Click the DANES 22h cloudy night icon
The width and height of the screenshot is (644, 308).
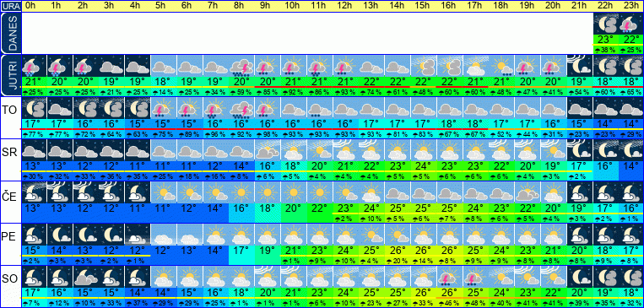click(x=605, y=24)
